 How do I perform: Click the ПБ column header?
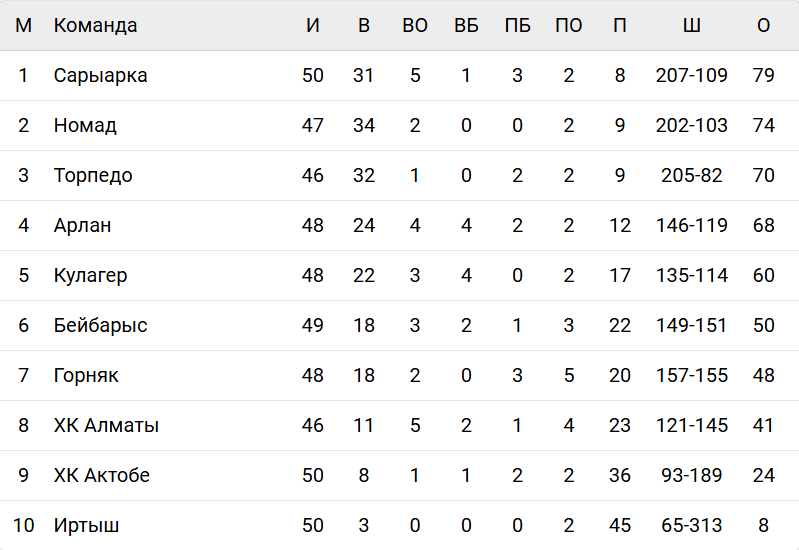click(518, 25)
